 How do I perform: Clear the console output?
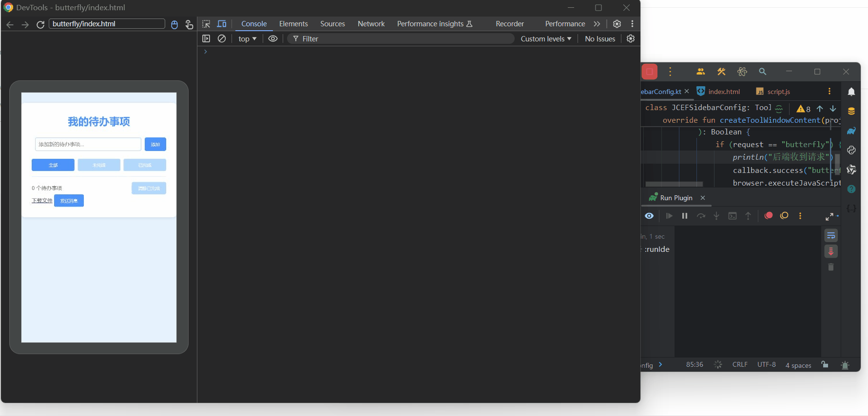[222, 38]
